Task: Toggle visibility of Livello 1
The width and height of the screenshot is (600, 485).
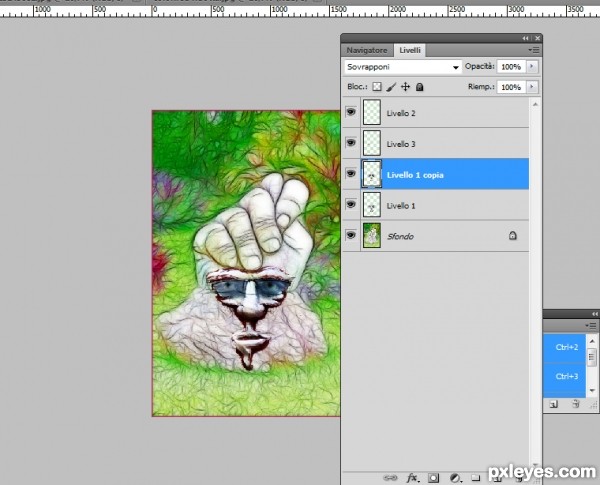Action: coord(351,204)
